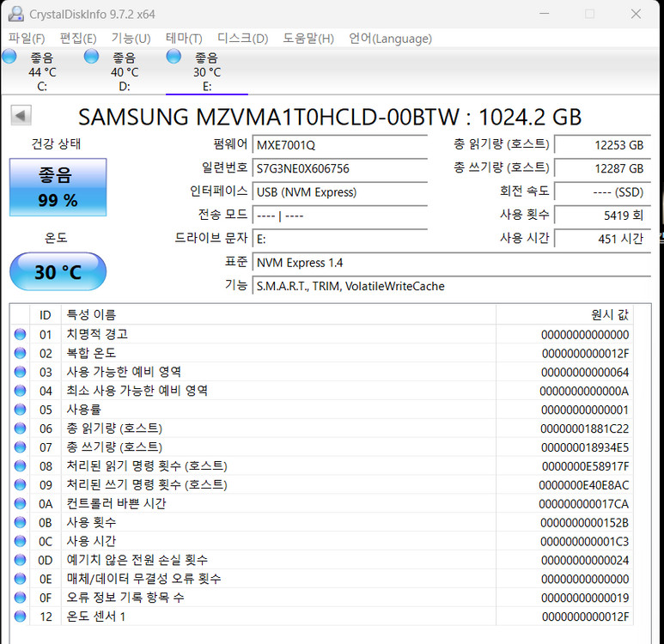Click the drive letter field E:
Viewport: 664px width, 644px height.
coord(339,239)
